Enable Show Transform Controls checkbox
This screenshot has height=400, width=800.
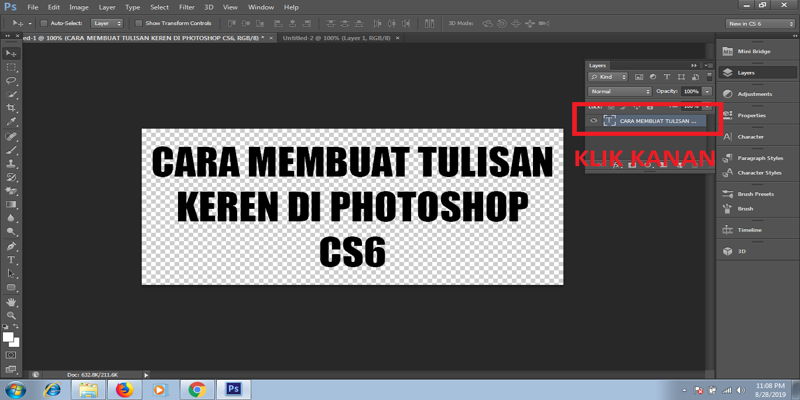138,23
